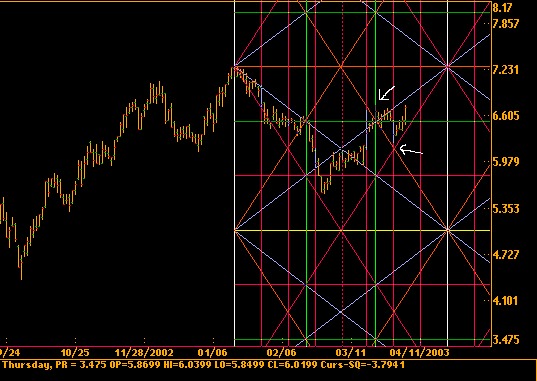Click the 10/25 date label
This screenshot has width=537, height=381.
(x=75, y=353)
